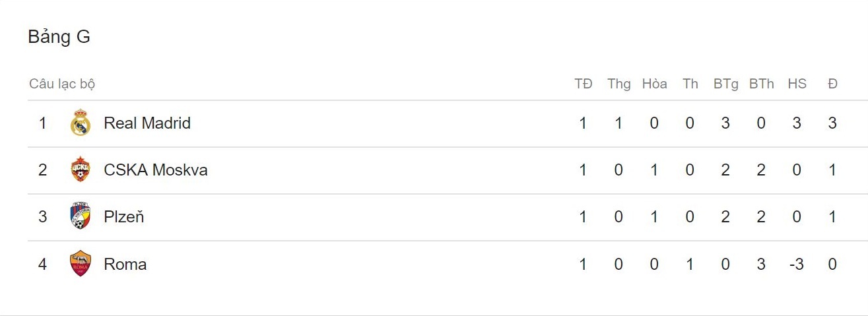Select the Roma team name
The image size is (868, 316).
point(125,264)
